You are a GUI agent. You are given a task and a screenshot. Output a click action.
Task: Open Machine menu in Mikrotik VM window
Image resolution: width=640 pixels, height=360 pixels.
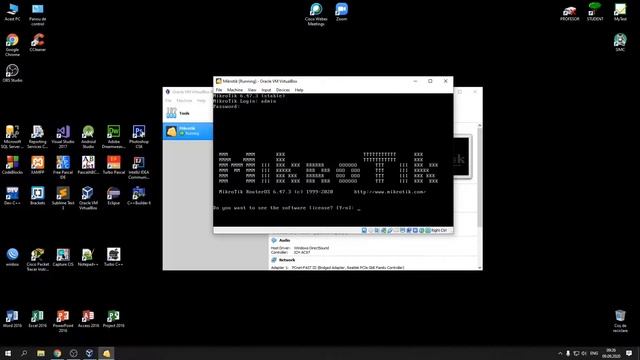point(235,90)
